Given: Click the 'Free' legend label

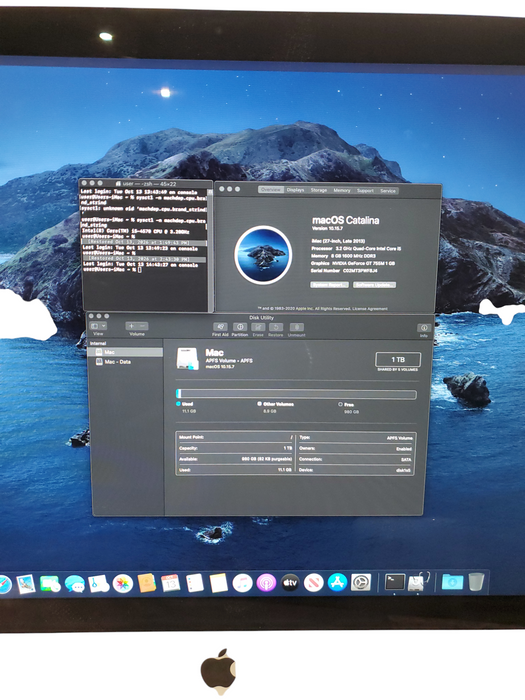Looking at the screenshot, I should coord(349,404).
